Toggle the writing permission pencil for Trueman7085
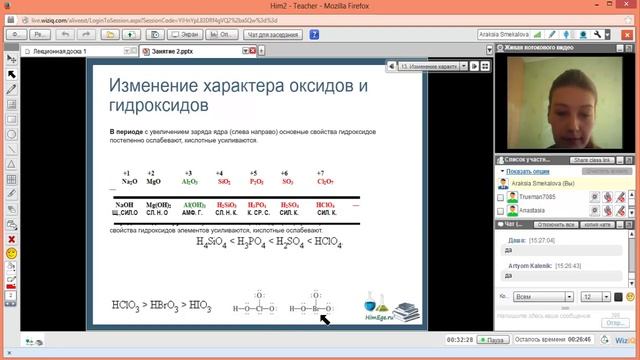Image resolution: width=640 pixels, height=360 pixels. [x=620, y=197]
